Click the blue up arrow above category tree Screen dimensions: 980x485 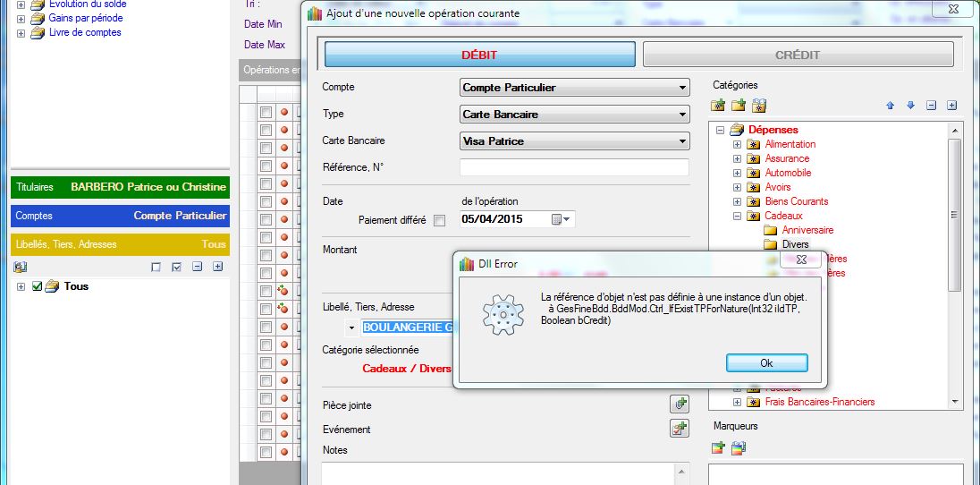click(x=890, y=106)
